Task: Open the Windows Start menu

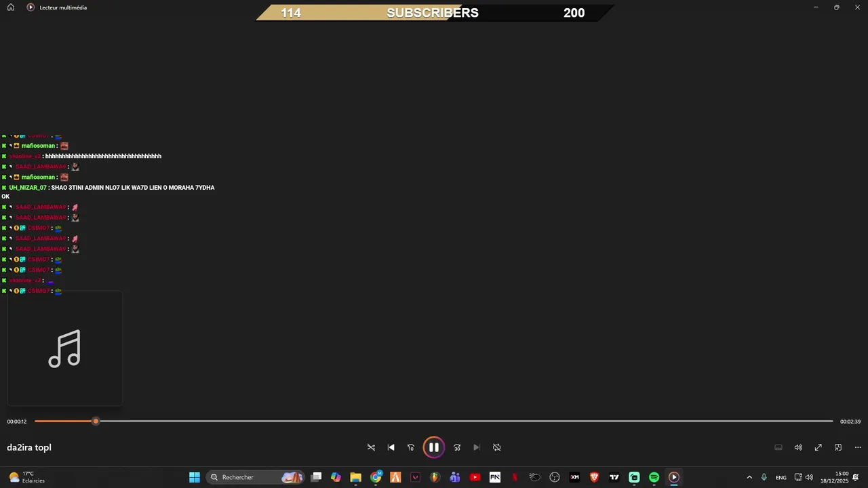Action: click(x=195, y=477)
